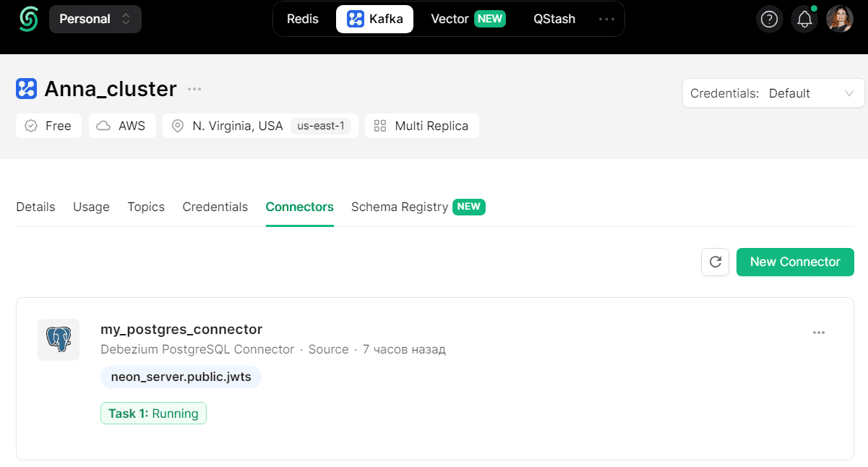Click the Upstash logo icon

click(28, 19)
